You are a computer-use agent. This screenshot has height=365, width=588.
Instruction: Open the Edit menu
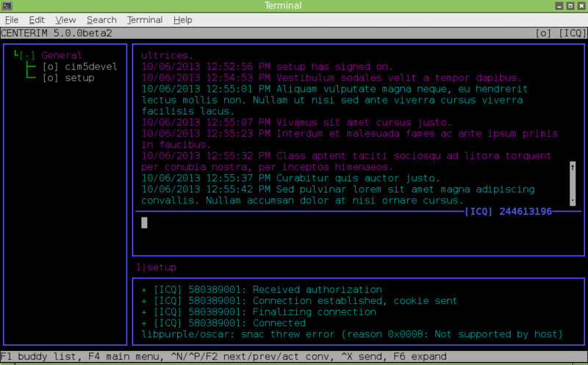[x=37, y=20]
